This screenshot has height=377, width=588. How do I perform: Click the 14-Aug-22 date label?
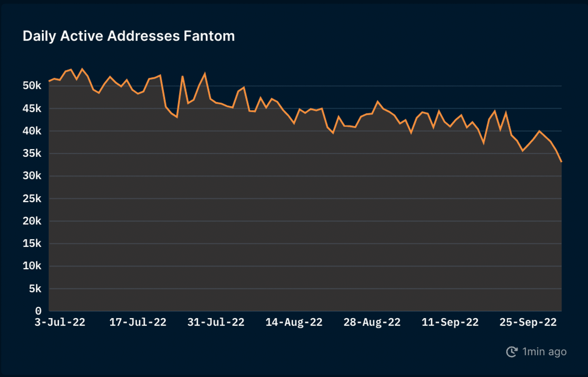point(294,322)
